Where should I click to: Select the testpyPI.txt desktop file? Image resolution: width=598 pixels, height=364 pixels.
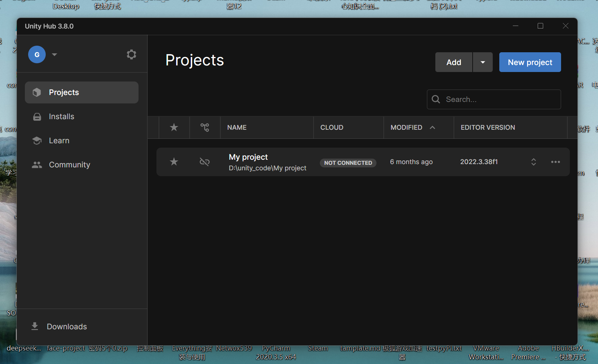pos(444,349)
